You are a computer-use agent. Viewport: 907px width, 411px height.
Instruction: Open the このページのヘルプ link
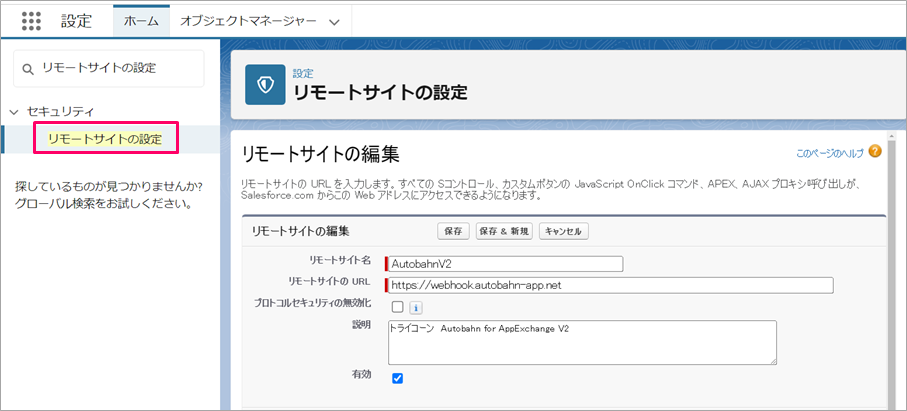pyautogui.click(x=829, y=153)
